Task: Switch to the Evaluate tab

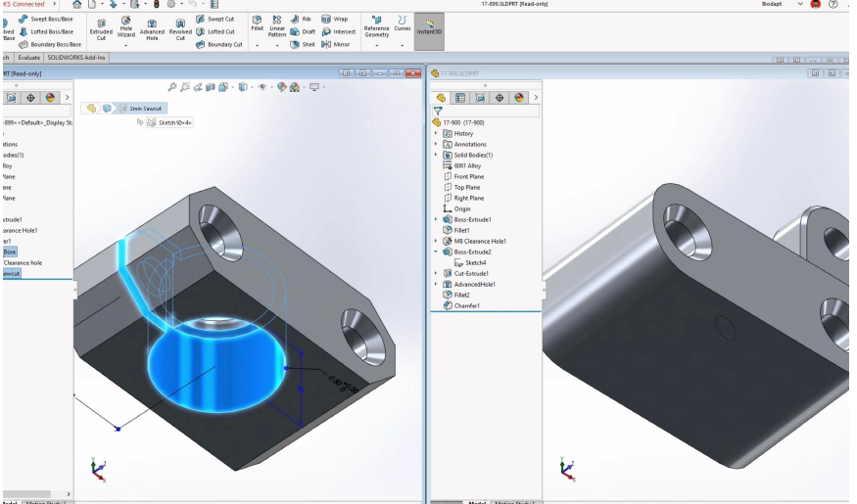Action: click(x=28, y=58)
